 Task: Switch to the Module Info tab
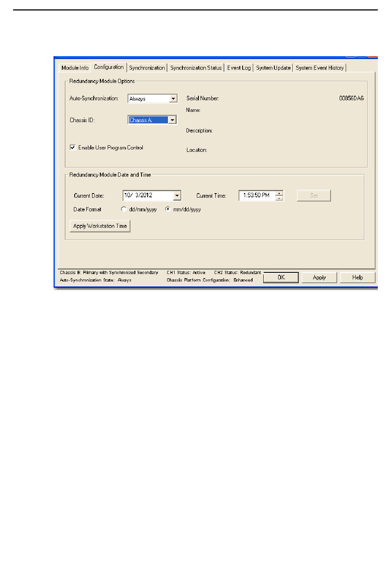click(x=75, y=68)
